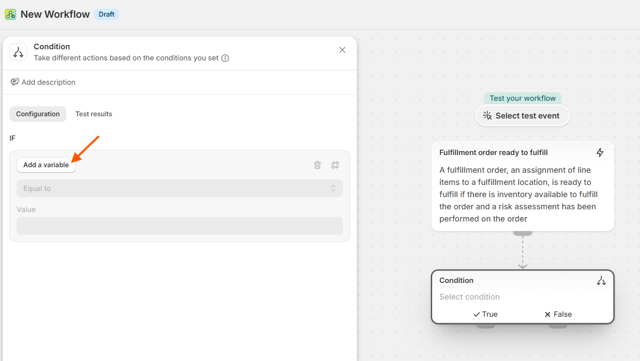Click the Value input field
This screenshot has height=361, width=640.
tap(180, 226)
